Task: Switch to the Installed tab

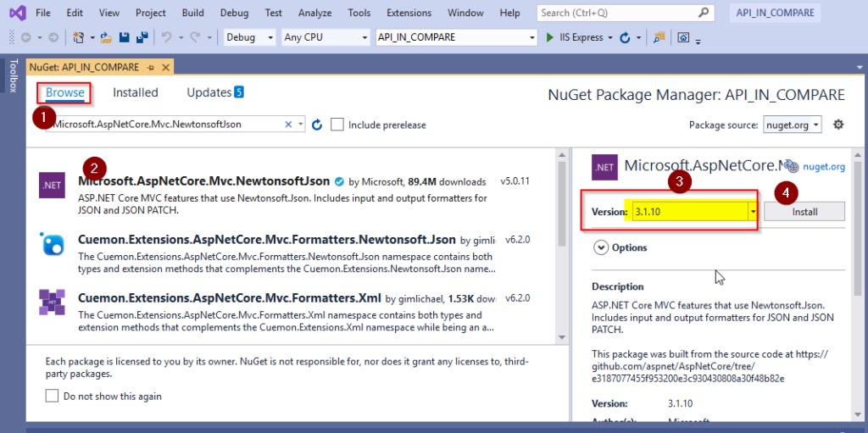Action: click(x=136, y=92)
